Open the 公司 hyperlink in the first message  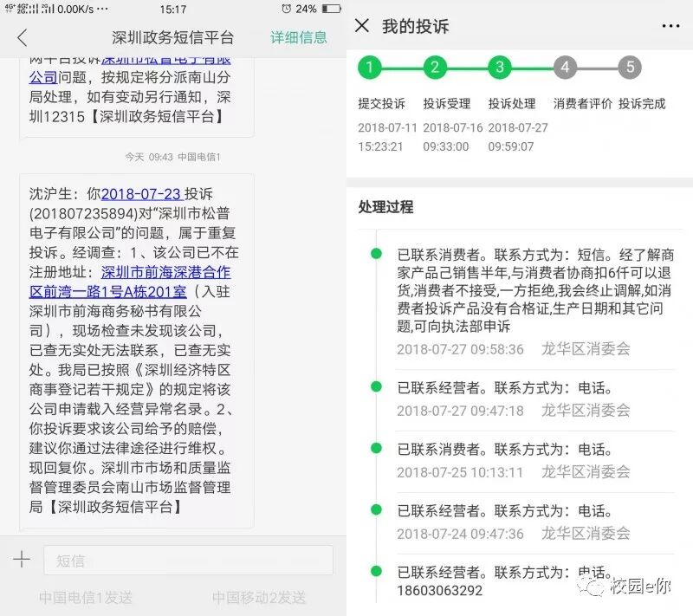[43, 77]
